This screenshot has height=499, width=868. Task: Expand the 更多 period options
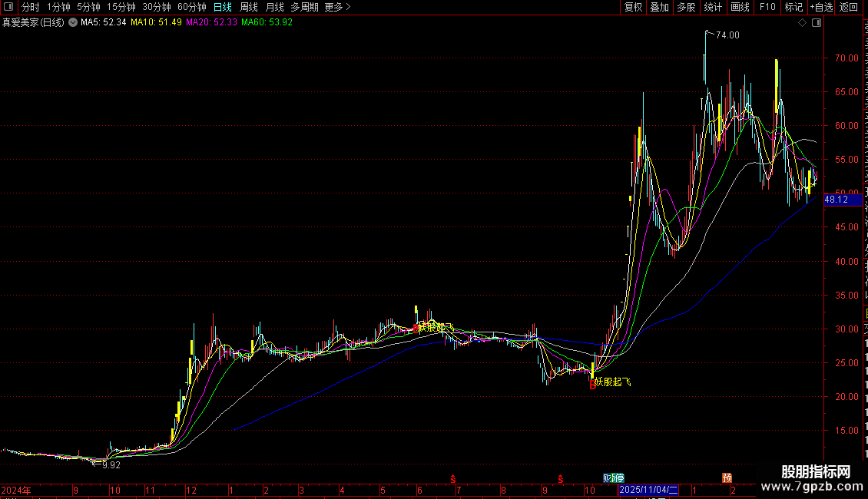[338, 7]
